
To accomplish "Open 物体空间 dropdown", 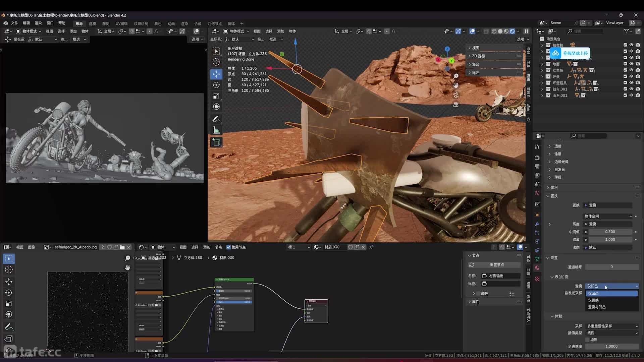I will (x=607, y=216).
